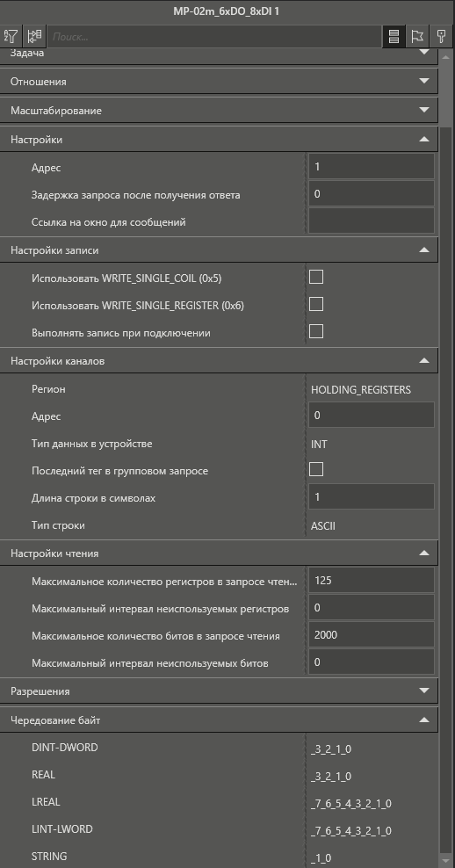Edit Максимальный интервал неиспользуемых регистров value

click(x=372, y=608)
